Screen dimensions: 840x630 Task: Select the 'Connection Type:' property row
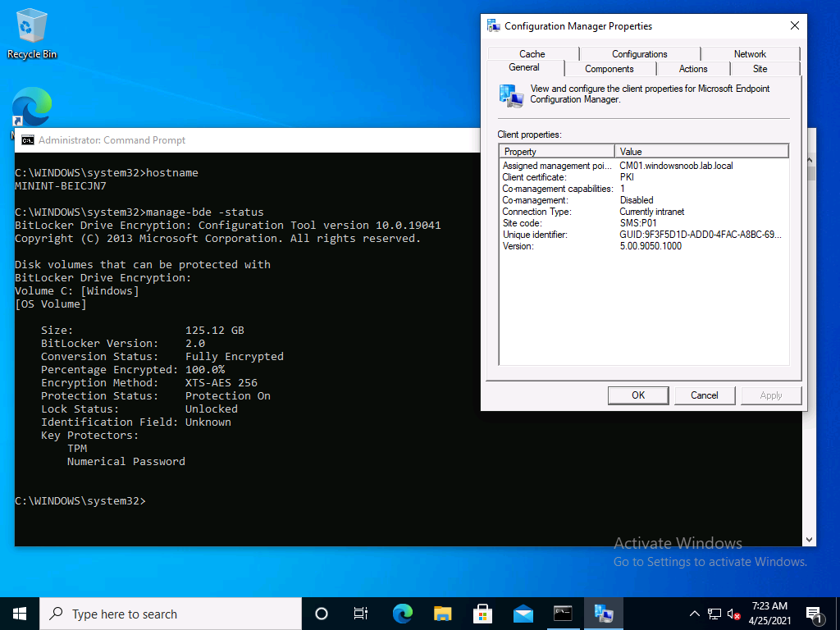click(x=645, y=212)
